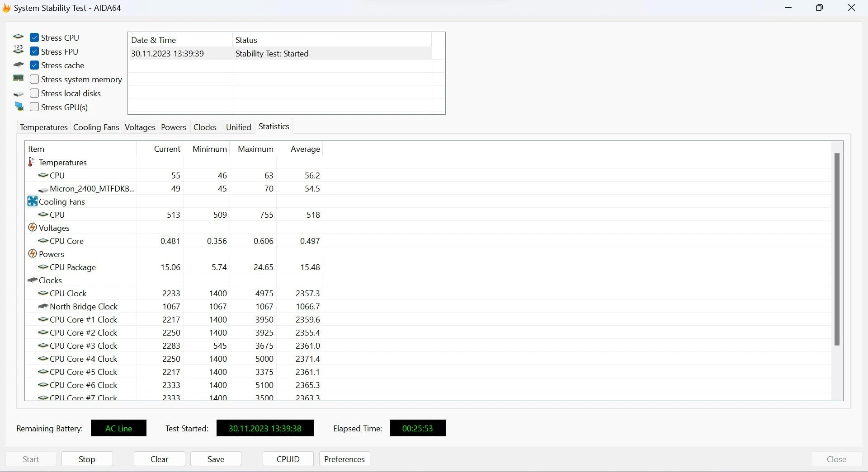Image resolution: width=868 pixels, height=472 pixels.
Task: Click the CPU Clock maximum value 4975
Action: coord(264,293)
